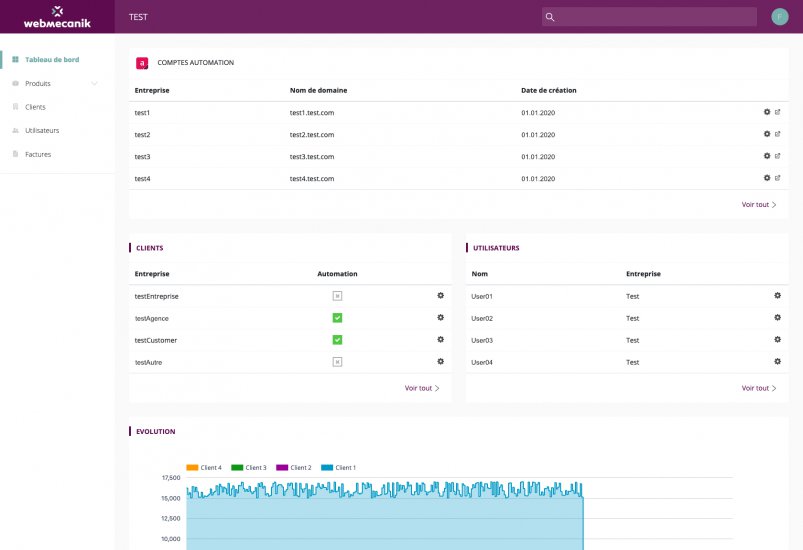
Task: Open settings gear for User04
Action: pos(777,362)
